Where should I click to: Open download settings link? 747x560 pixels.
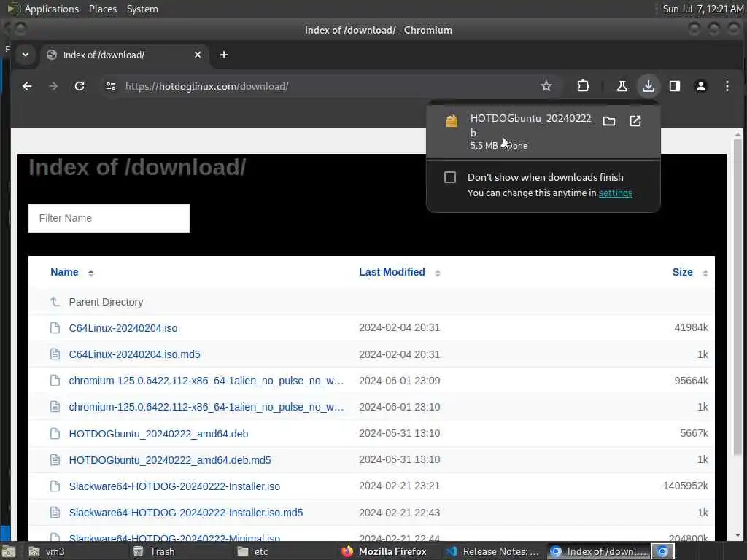pyautogui.click(x=615, y=192)
